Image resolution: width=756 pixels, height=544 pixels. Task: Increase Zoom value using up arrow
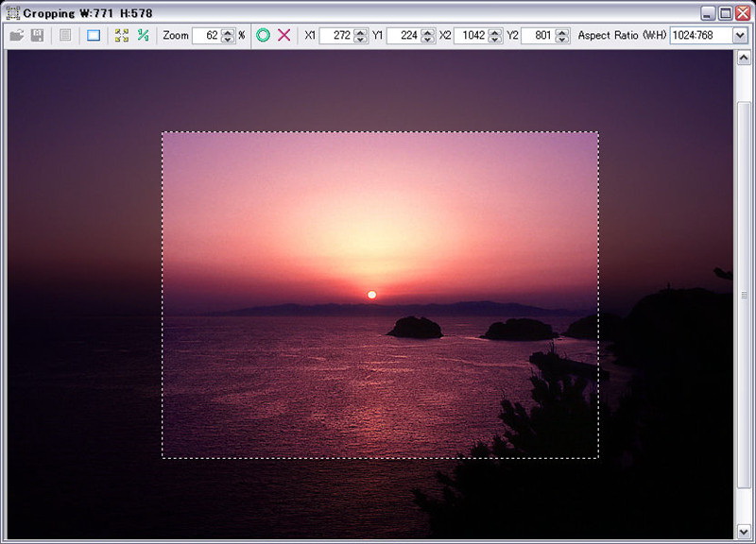(228, 31)
